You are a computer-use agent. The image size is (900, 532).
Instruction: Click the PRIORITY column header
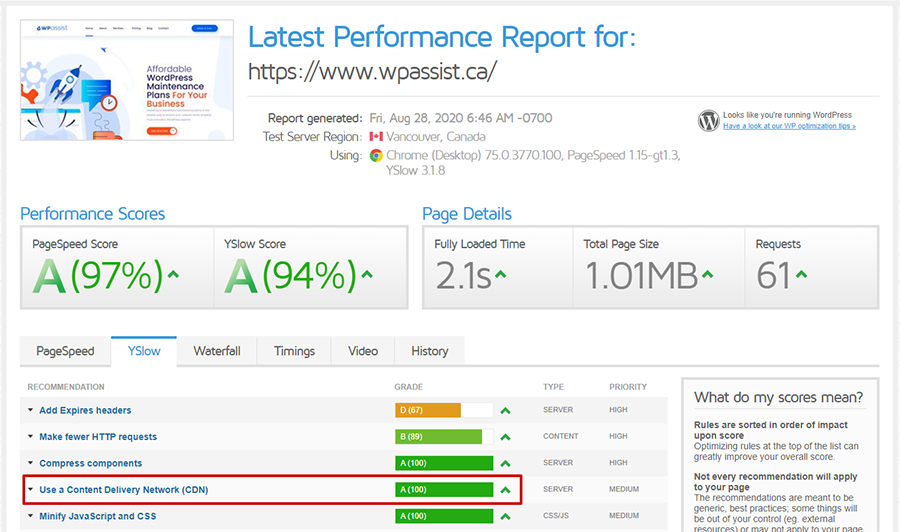pyautogui.click(x=628, y=387)
